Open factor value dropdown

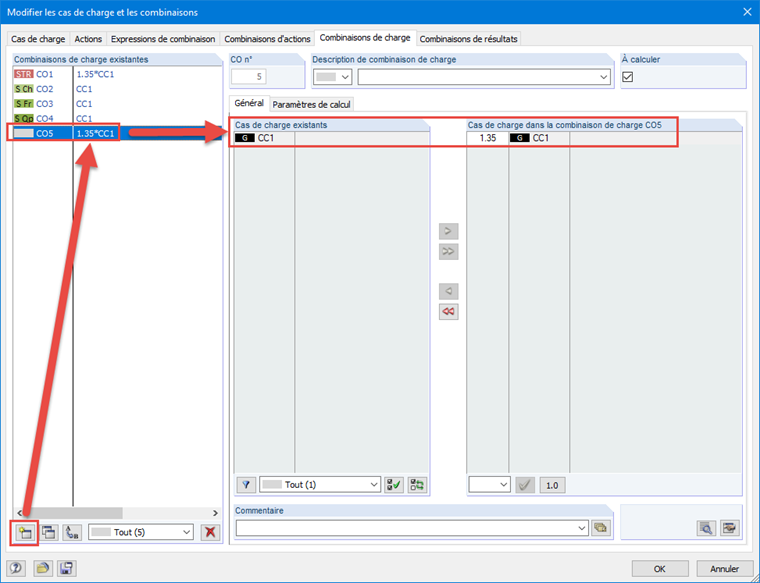(490, 485)
